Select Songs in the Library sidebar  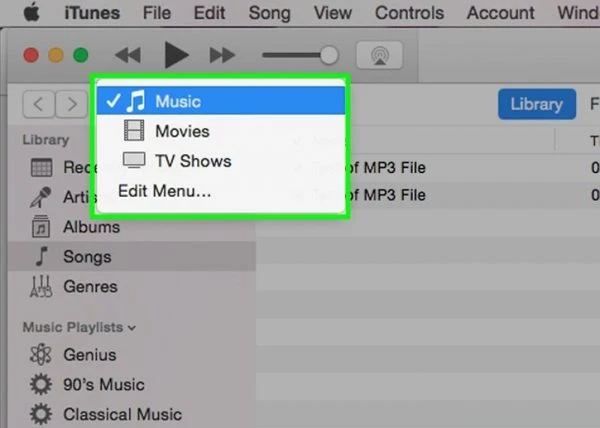tap(131, 257)
